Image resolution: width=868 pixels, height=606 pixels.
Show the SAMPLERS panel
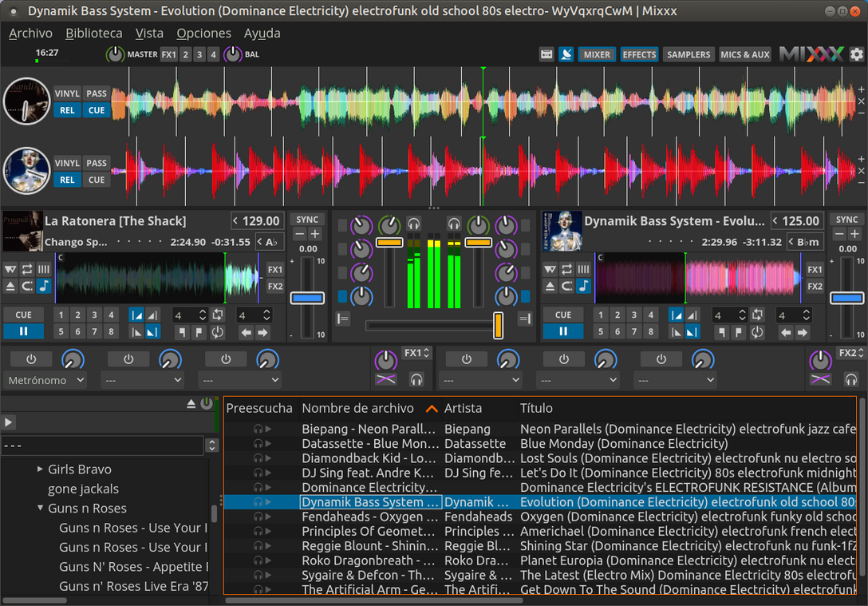688,54
